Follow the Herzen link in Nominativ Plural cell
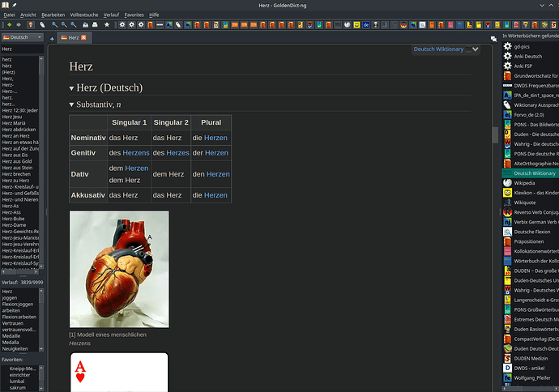Image resolution: width=559 pixels, height=392 pixels. [x=215, y=138]
